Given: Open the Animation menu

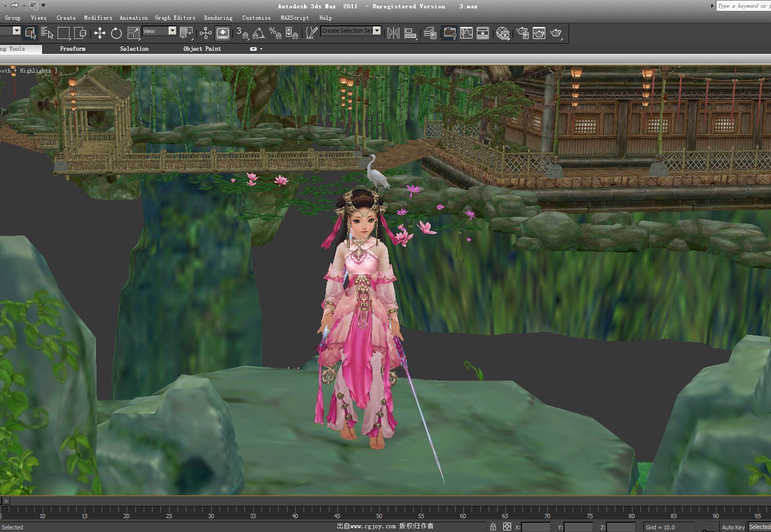Looking at the screenshot, I should click(133, 18).
